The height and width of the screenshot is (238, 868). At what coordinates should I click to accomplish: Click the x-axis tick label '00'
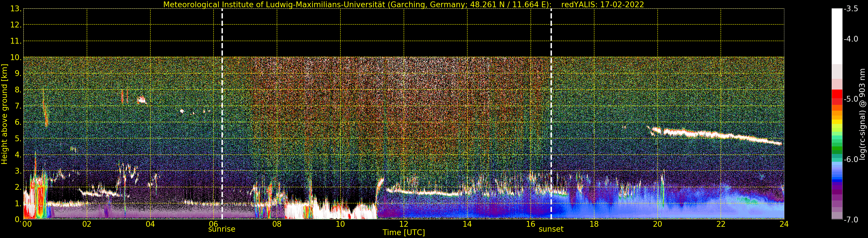point(27,224)
